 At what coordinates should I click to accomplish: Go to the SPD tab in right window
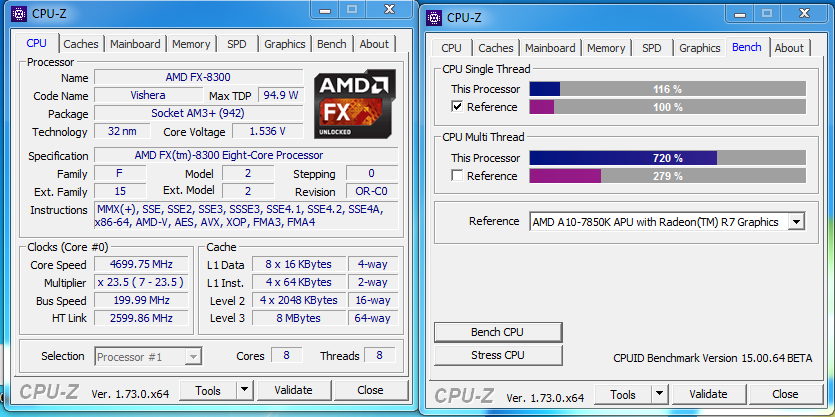(x=651, y=48)
